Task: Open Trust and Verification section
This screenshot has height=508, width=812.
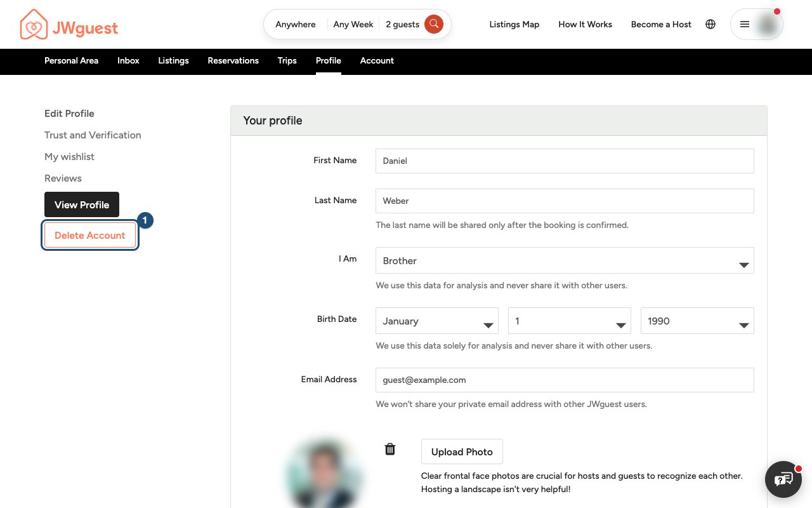Action: [93, 135]
